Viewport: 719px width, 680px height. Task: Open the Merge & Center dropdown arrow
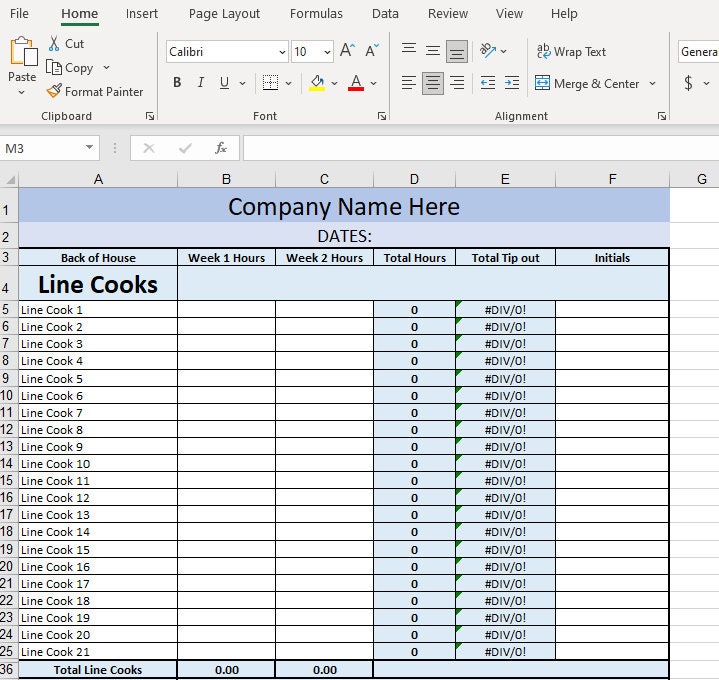pyautogui.click(x=653, y=83)
